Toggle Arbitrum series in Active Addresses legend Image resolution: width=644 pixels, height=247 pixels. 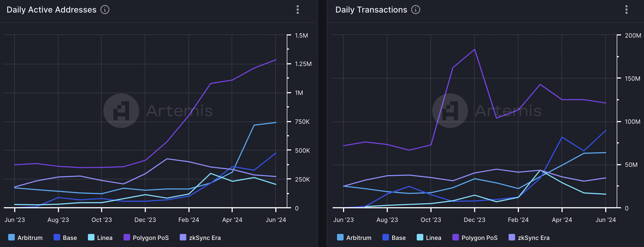25,237
